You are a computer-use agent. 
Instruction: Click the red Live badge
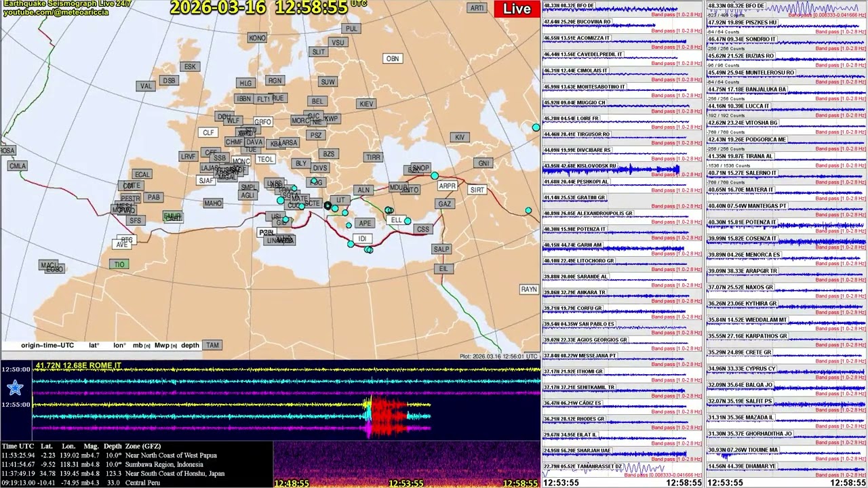517,9
